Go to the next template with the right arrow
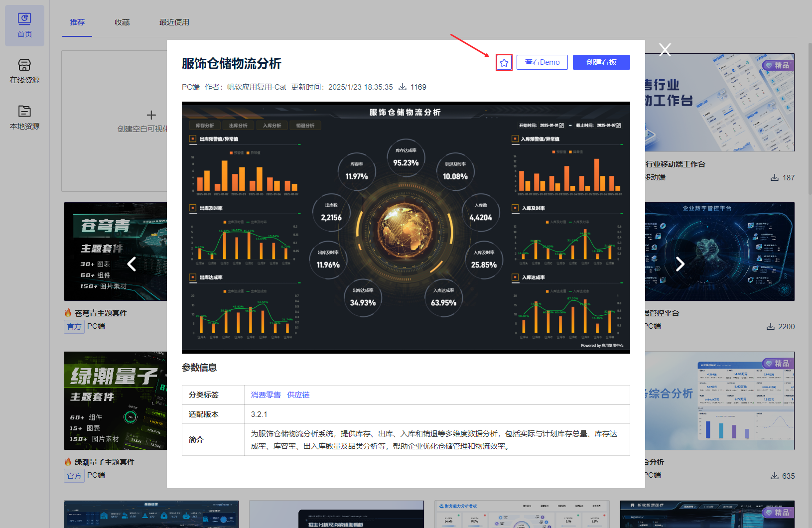 coord(680,264)
